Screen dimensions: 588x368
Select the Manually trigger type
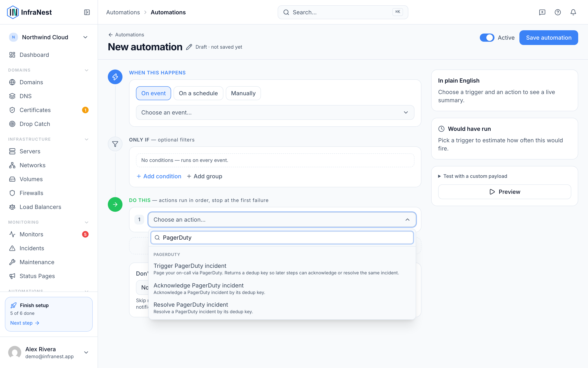pos(243,93)
